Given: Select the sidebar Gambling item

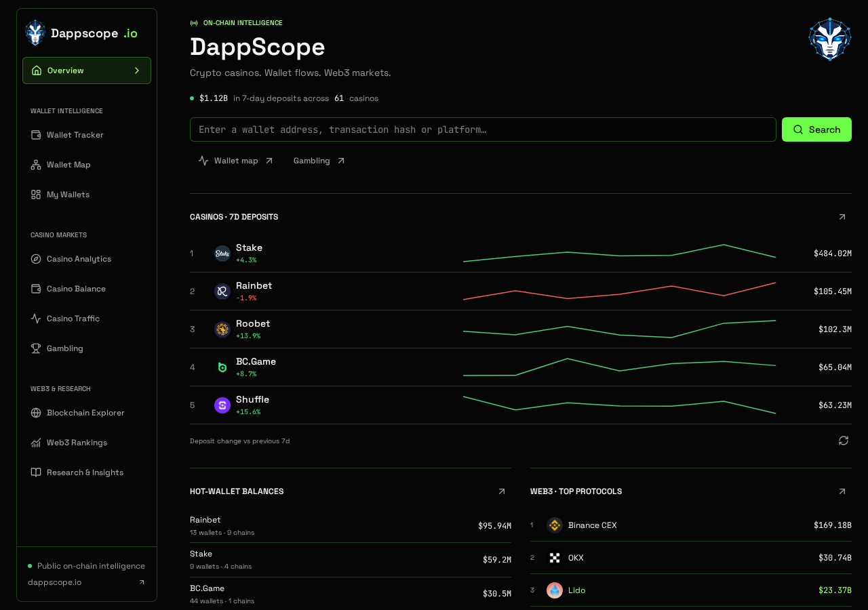Looking at the screenshot, I should coord(87,348).
